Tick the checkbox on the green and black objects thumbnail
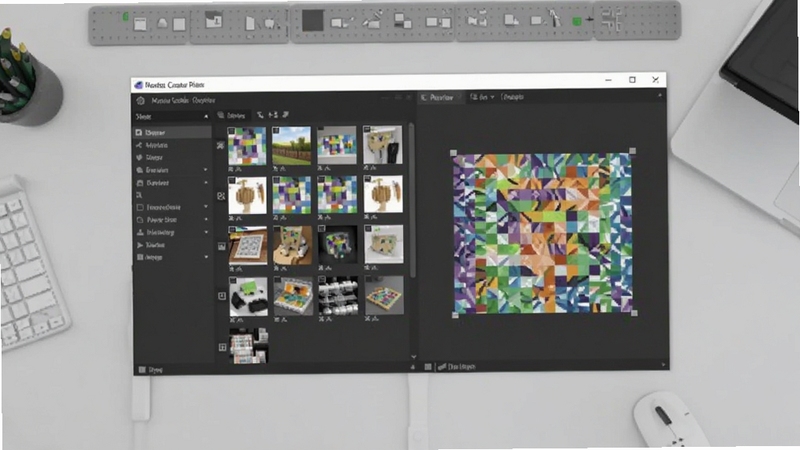Screen dimensions: 800x450 click(233, 280)
